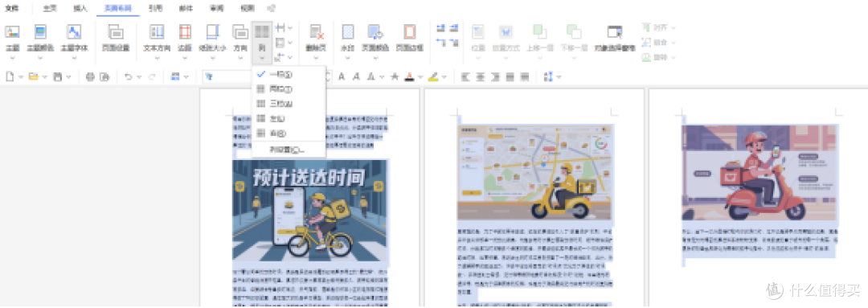Switch to the 插入 insert tab
Image resolution: width=868 pixels, height=308 pixels.
[80, 8]
